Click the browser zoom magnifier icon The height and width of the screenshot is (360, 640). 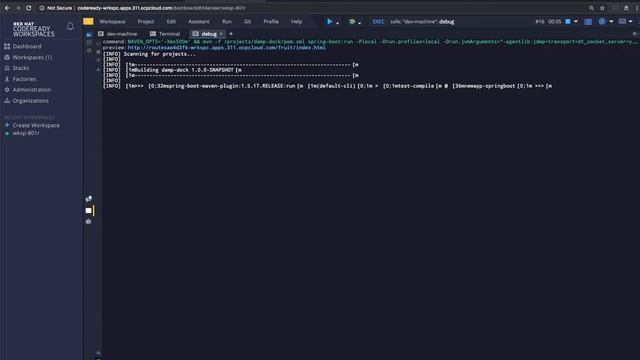point(591,8)
